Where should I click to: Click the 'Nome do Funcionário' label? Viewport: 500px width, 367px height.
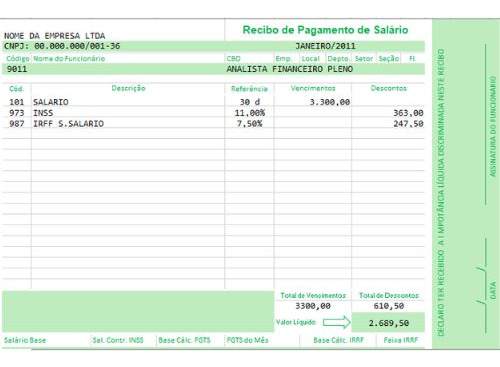click(x=69, y=59)
